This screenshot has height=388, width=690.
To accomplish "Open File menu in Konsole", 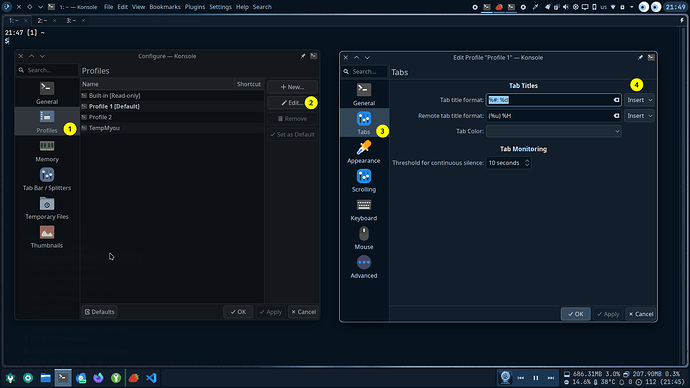I will point(108,7).
